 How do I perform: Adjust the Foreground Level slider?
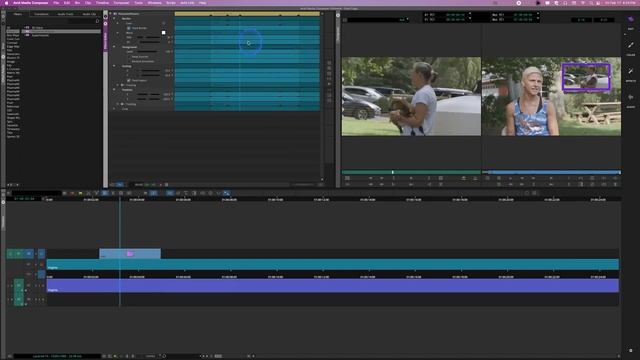coord(149,52)
